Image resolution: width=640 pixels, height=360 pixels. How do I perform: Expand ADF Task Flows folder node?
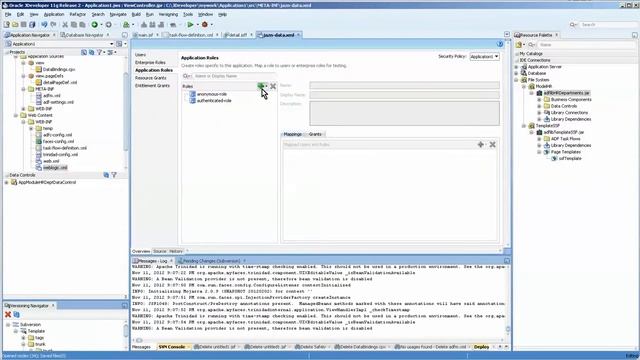tap(539, 139)
